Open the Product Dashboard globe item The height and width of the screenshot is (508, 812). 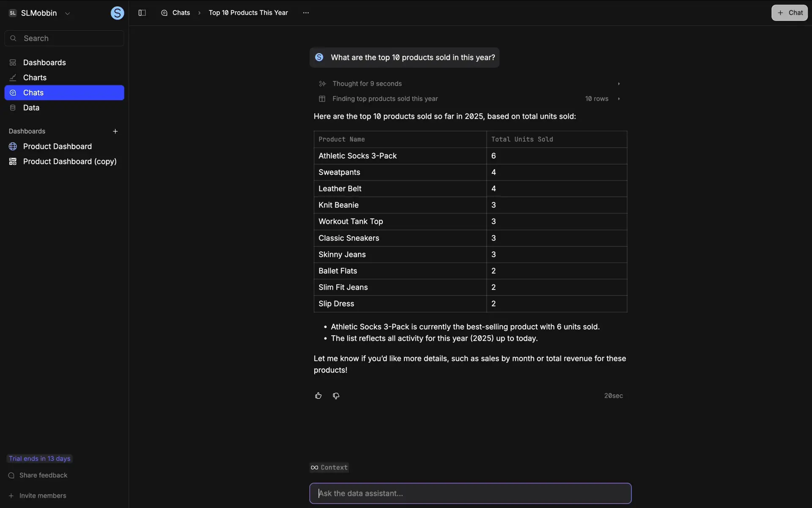tap(57, 146)
